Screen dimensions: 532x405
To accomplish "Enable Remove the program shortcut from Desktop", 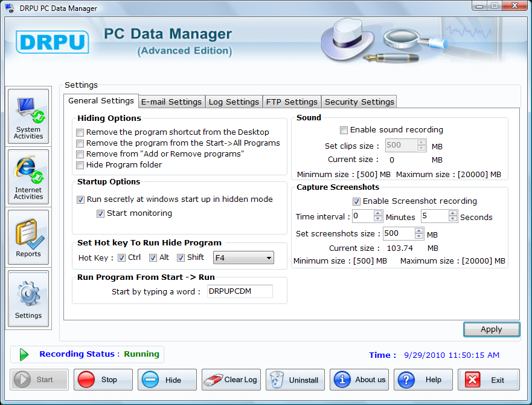I will pyautogui.click(x=80, y=132).
